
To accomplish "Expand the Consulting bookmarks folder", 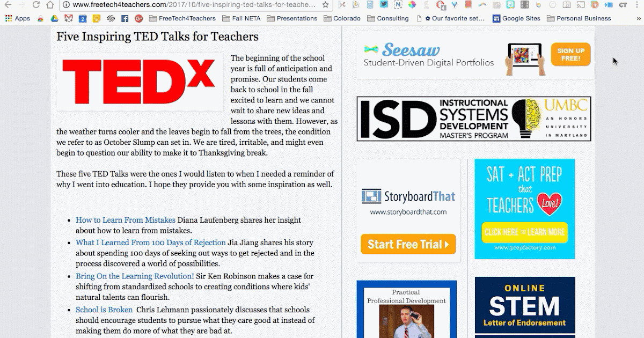I will click(388, 18).
